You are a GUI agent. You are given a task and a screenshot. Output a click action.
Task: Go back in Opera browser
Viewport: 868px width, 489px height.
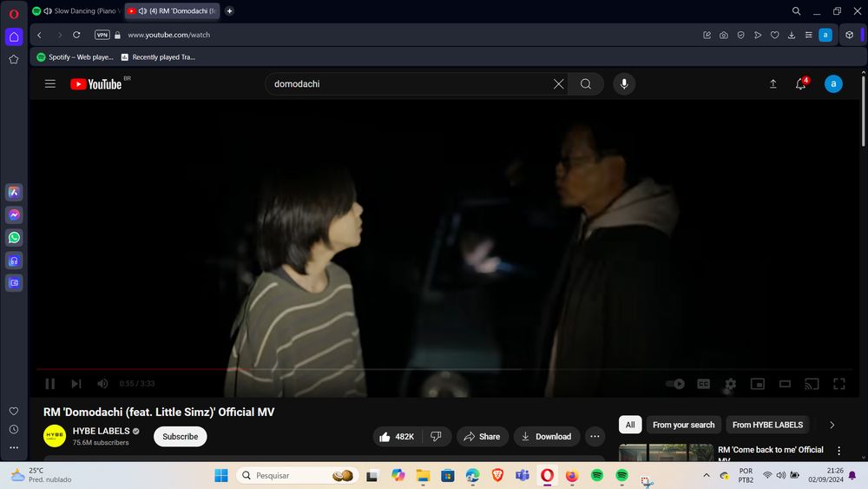coord(39,35)
